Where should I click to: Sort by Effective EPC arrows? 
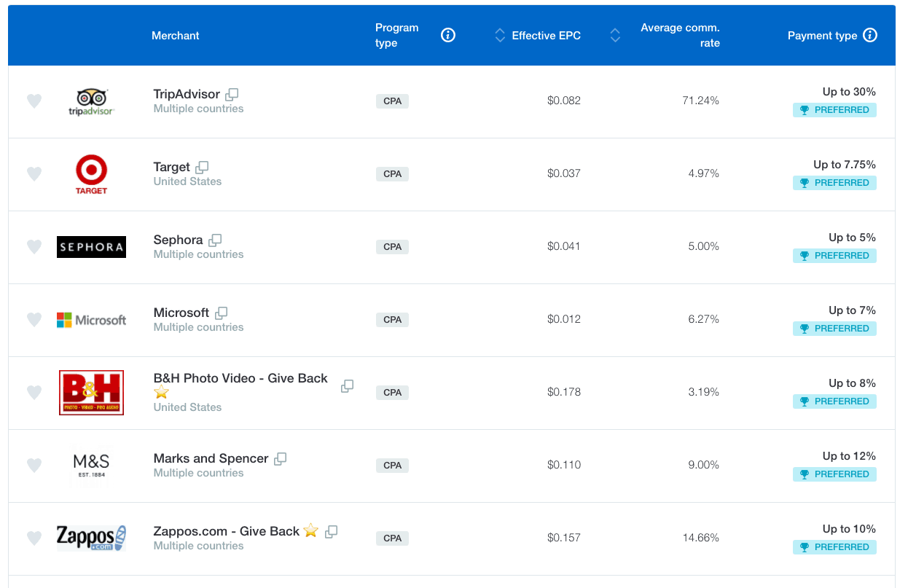pos(500,35)
